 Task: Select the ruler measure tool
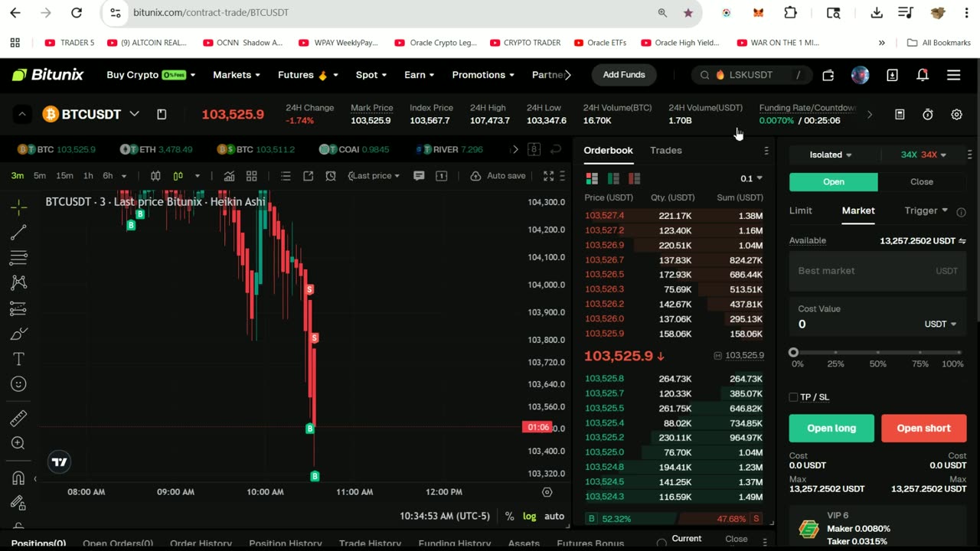pyautogui.click(x=18, y=418)
